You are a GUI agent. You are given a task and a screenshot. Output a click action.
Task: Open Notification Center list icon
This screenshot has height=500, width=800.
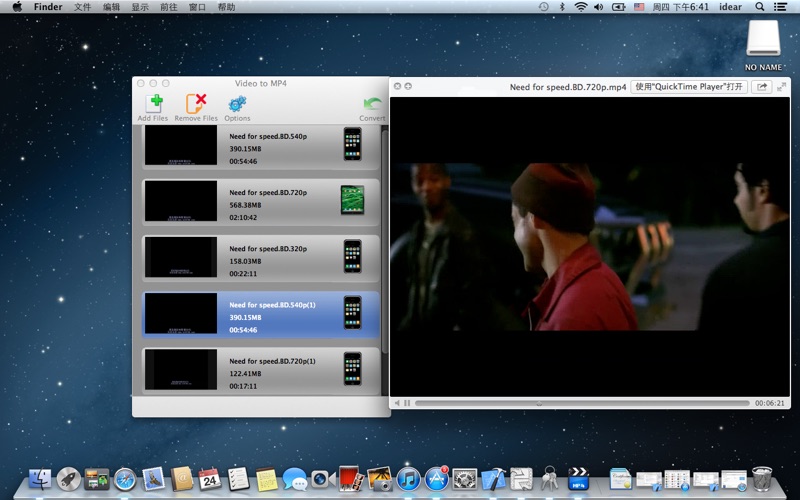[780, 7]
